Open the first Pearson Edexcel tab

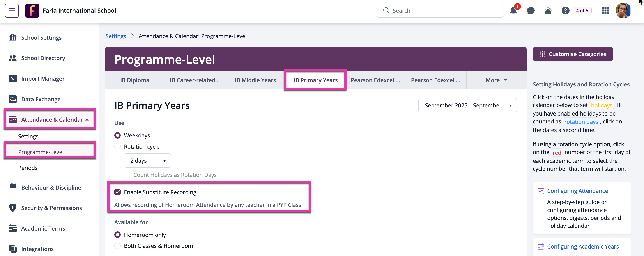pos(375,80)
